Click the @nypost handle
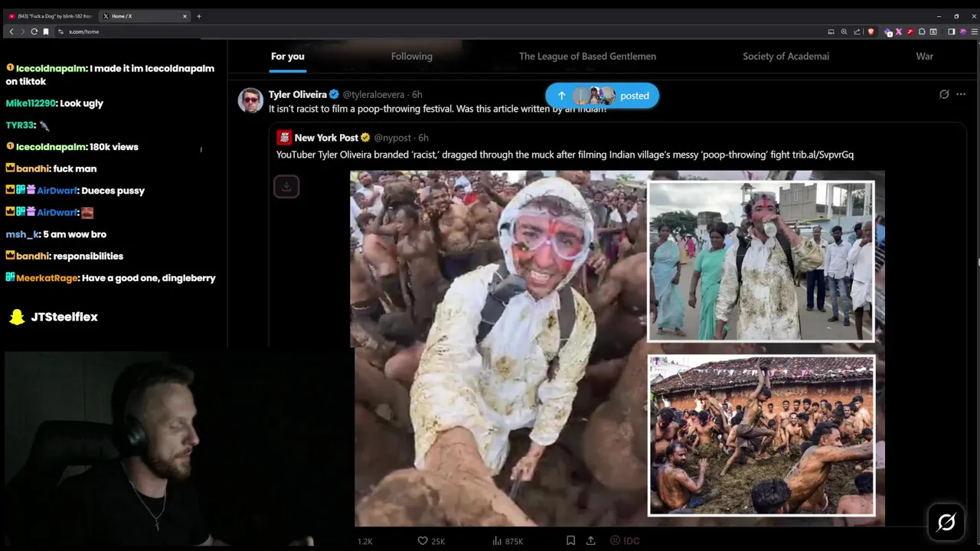980x551 pixels. click(x=393, y=138)
